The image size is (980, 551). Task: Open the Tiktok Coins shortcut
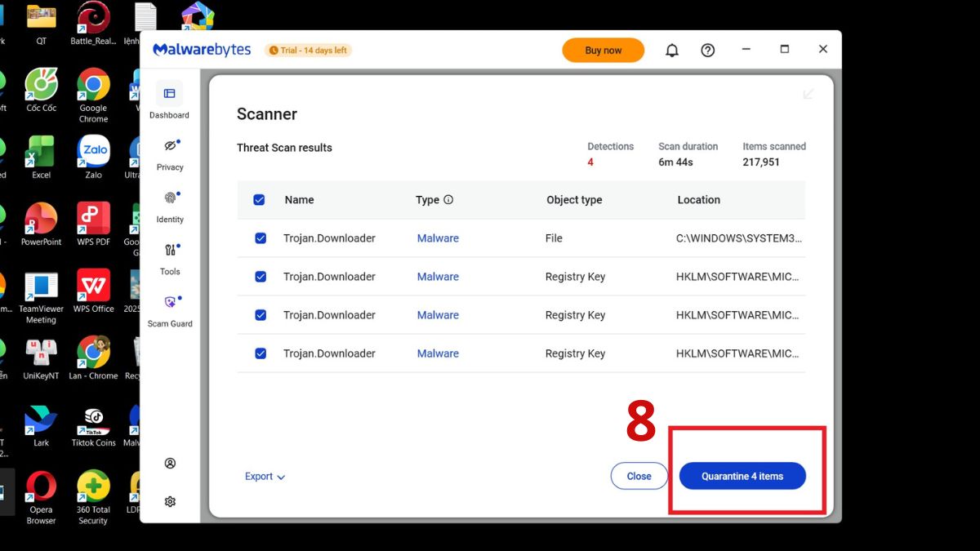pyautogui.click(x=93, y=425)
